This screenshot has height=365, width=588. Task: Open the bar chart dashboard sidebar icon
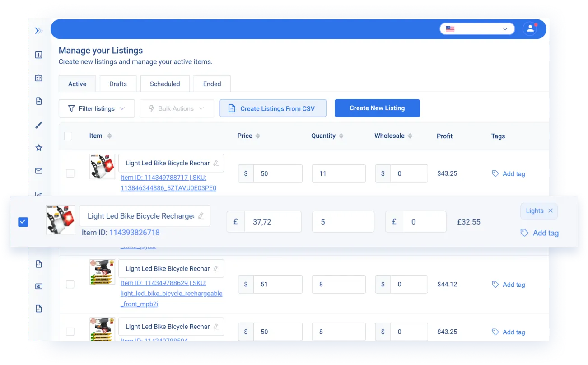click(38, 55)
